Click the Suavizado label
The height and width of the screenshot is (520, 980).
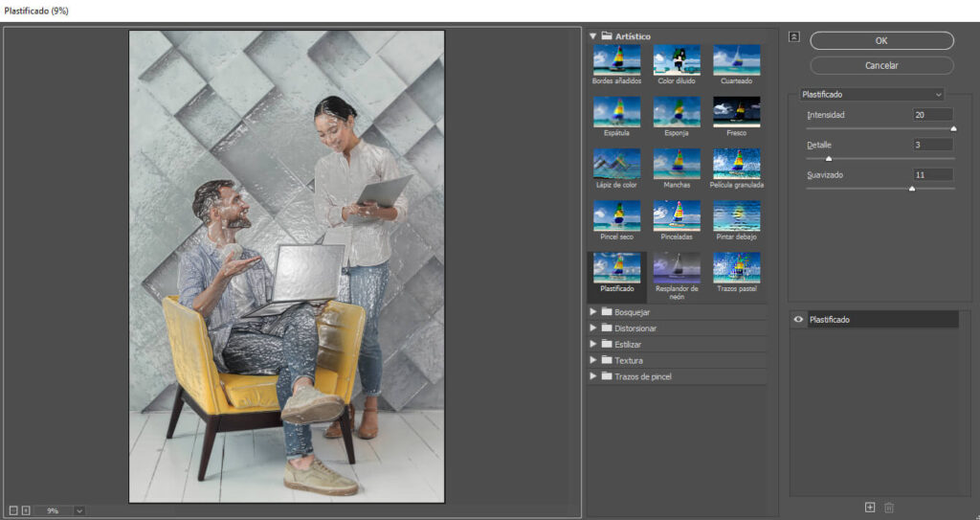[825, 175]
